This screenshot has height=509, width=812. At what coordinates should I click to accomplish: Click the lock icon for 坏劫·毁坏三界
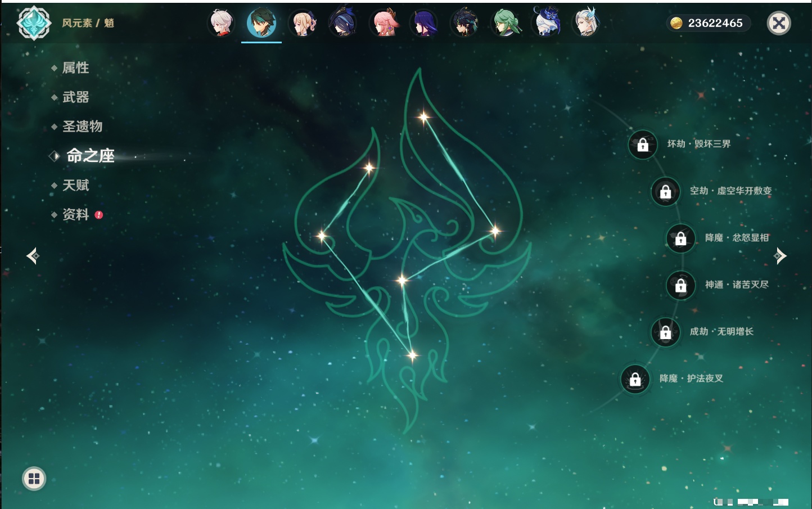643,145
